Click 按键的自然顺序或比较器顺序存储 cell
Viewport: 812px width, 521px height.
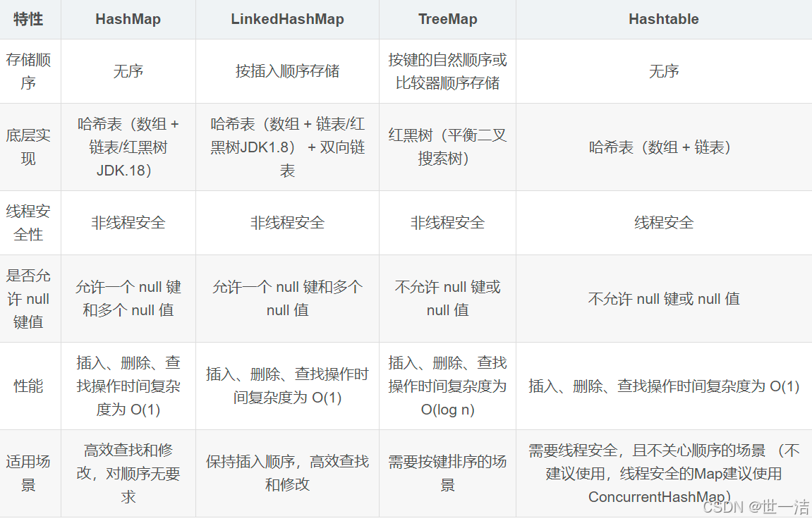pos(447,71)
